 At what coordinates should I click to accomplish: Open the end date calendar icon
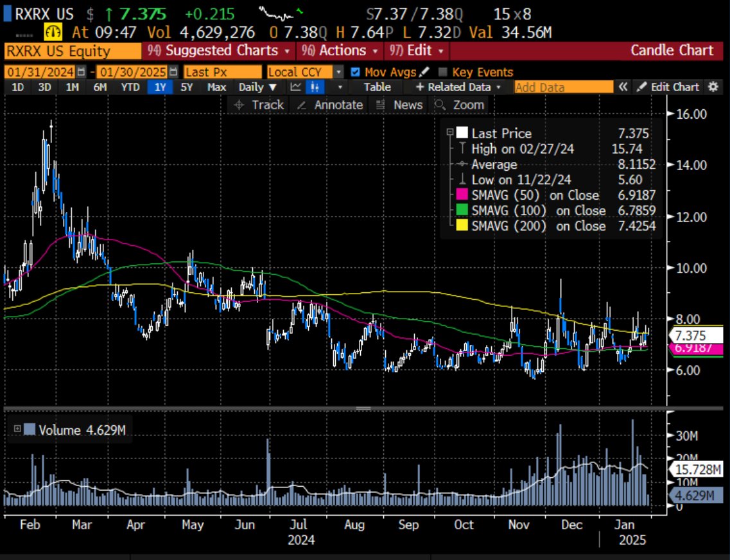(173, 72)
